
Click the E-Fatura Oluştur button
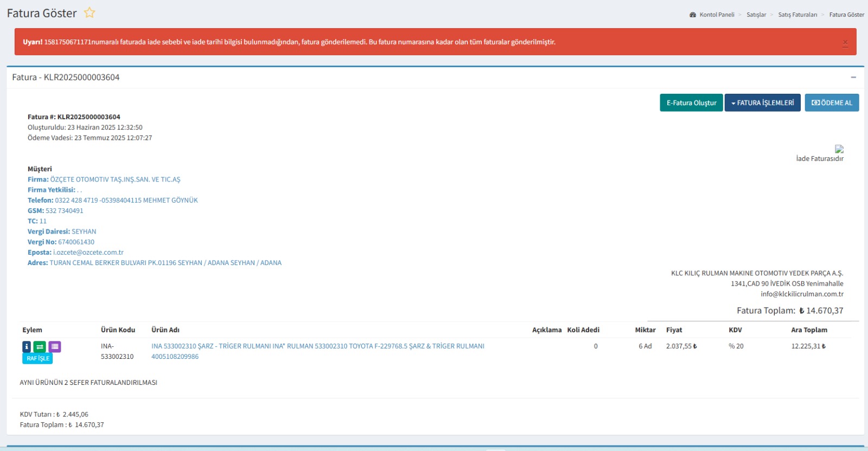[x=691, y=103]
